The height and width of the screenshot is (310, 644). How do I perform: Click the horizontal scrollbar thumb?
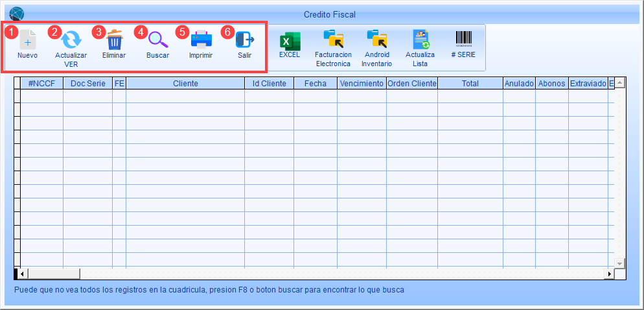point(54,274)
